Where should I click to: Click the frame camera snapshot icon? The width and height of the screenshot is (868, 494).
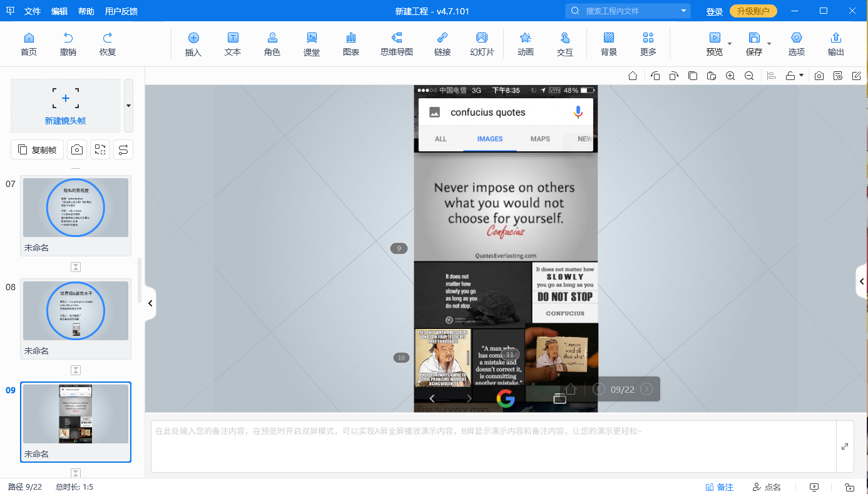coord(77,149)
